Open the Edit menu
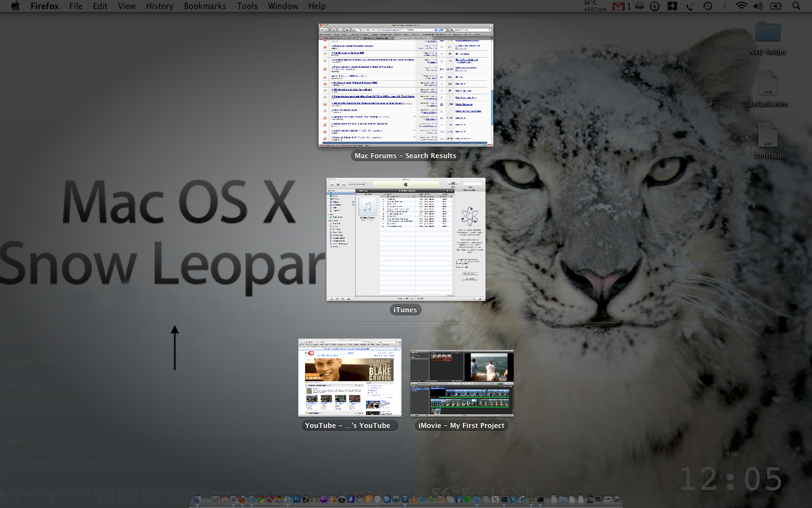 pos(100,6)
